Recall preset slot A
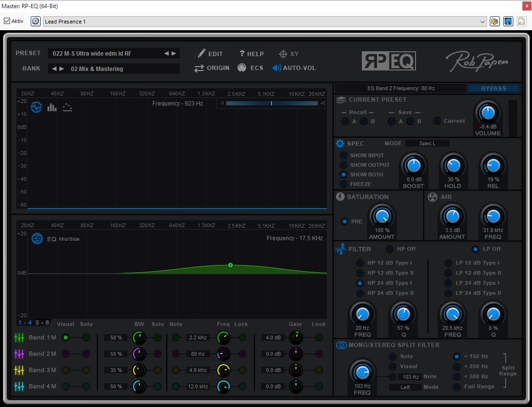 pyautogui.click(x=345, y=121)
